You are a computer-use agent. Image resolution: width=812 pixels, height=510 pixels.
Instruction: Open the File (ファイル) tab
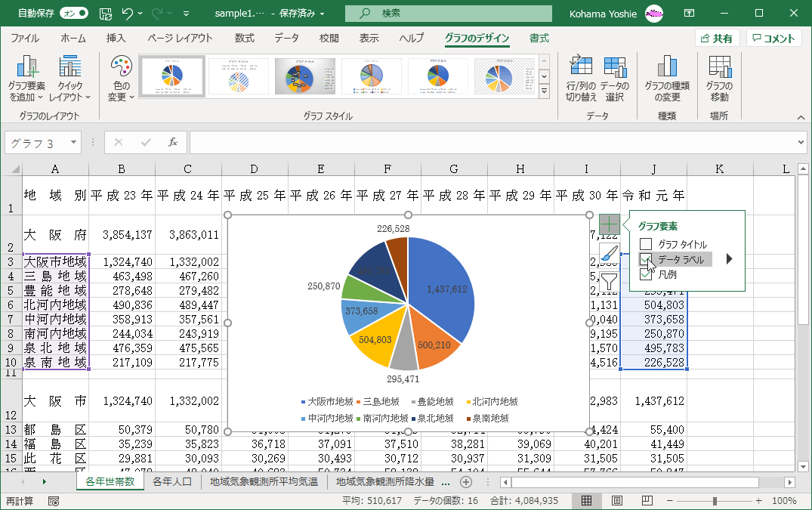click(x=25, y=39)
